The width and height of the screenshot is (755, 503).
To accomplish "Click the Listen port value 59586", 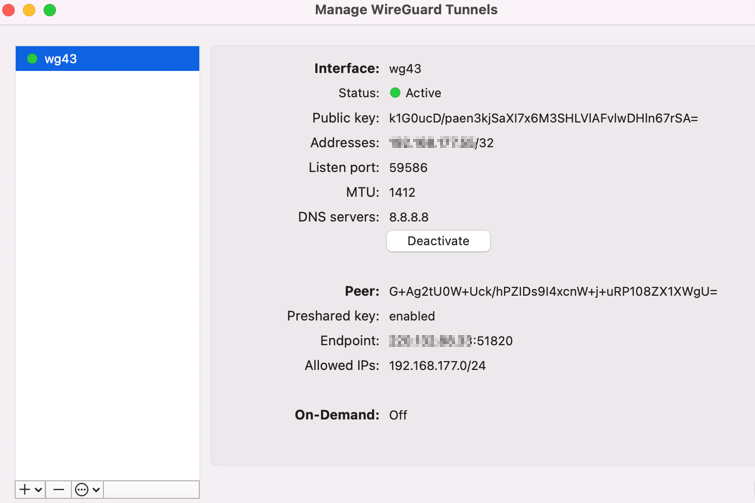I will (408, 168).
